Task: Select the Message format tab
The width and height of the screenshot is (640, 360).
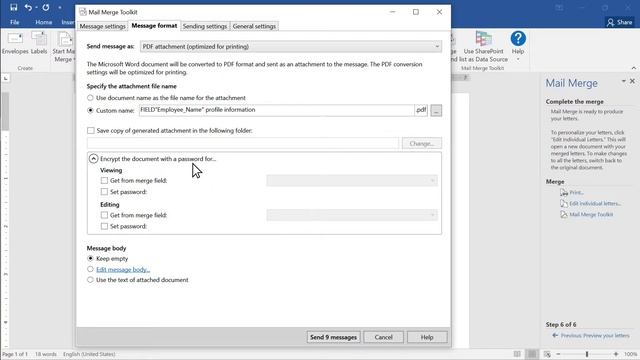Action: [154, 25]
